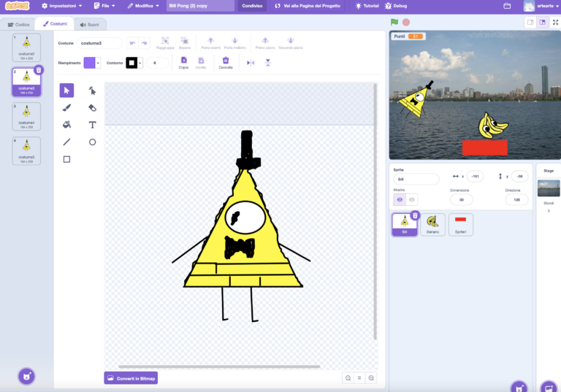The width and height of the screenshot is (561, 392).
Task: Select the Banano sprite thumbnail
Action: (x=432, y=224)
